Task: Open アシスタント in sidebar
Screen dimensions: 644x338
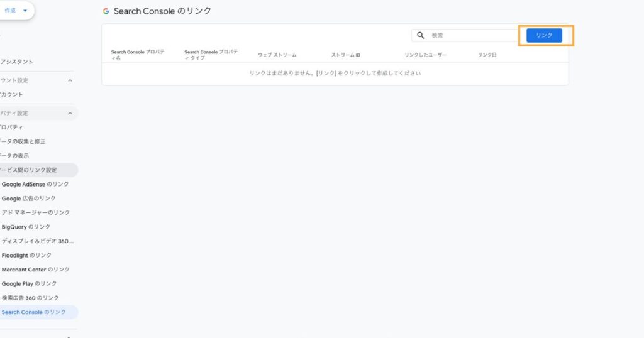Action: pyautogui.click(x=16, y=62)
